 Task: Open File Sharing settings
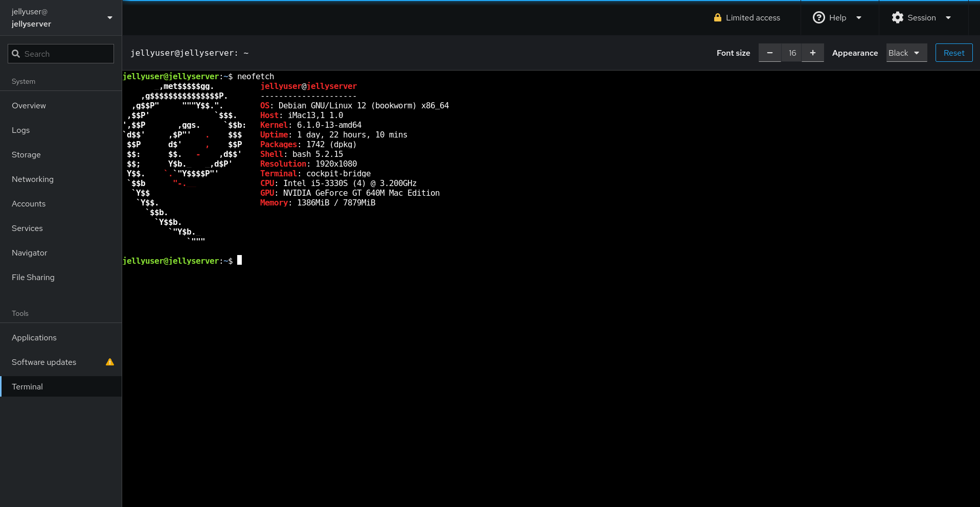tap(61, 278)
